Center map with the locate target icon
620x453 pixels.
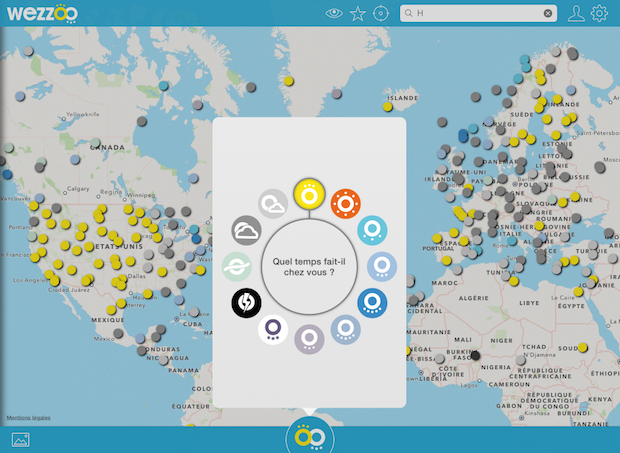[380, 14]
